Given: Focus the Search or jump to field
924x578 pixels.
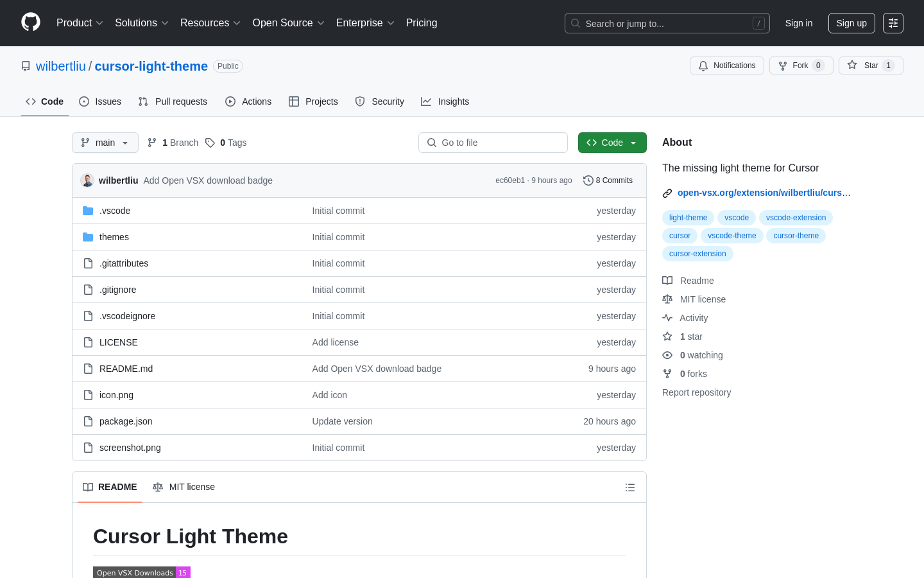Looking at the screenshot, I should (x=667, y=23).
